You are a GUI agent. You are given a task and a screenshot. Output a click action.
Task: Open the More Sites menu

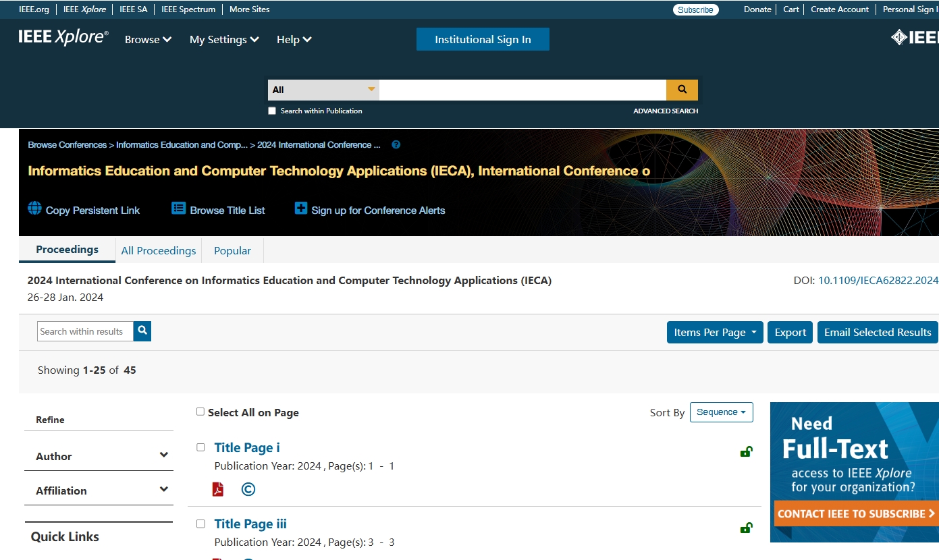[x=249, y=9]
